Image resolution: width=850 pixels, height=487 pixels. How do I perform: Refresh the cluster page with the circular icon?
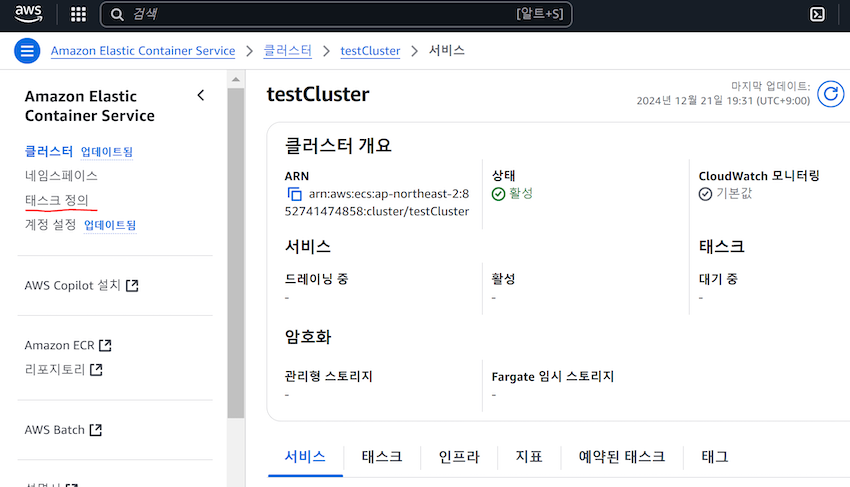coord(830,94)
